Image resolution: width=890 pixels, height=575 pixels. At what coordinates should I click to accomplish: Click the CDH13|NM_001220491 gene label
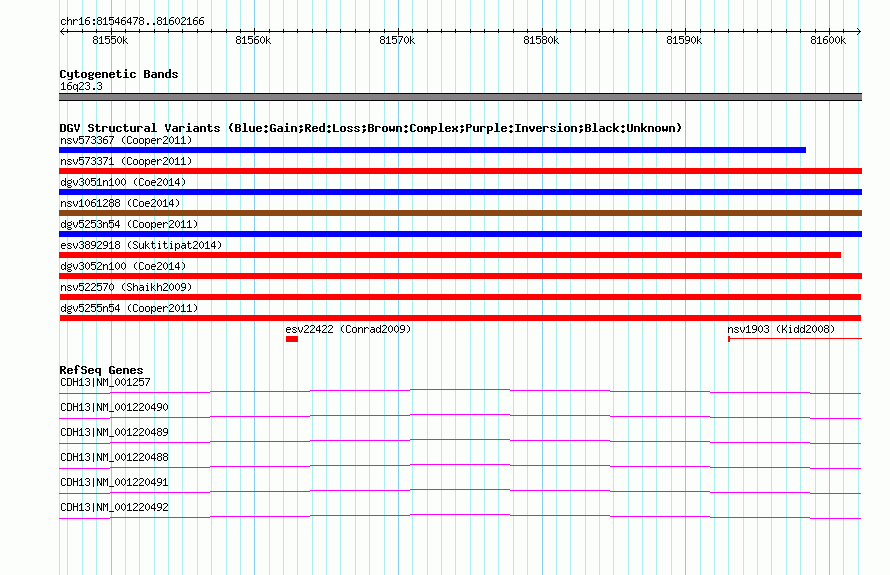point(114,482)
